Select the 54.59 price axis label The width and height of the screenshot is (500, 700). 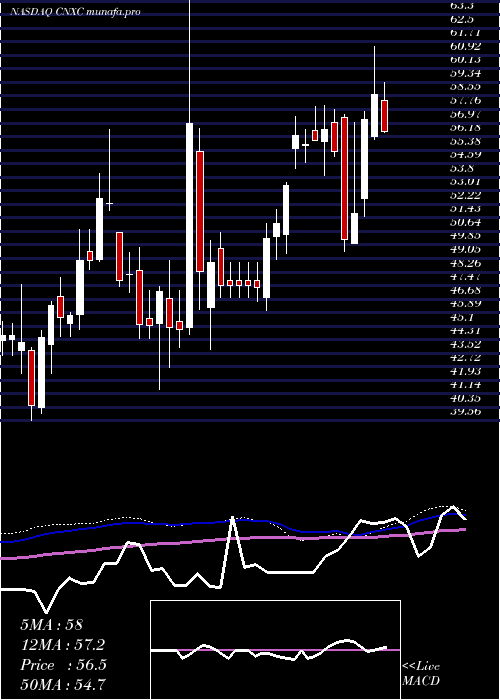(x=466, y=154)
